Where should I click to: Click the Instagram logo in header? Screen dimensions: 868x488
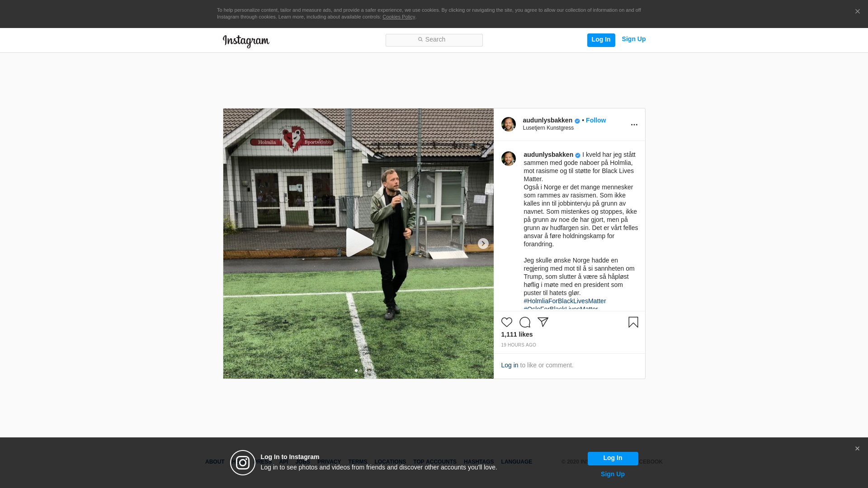tap(246, 41)
